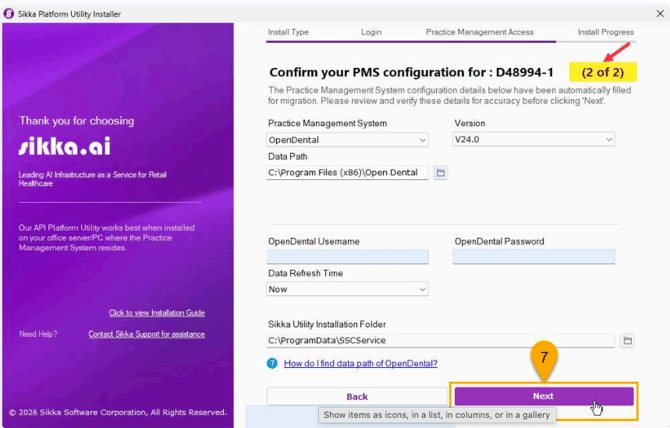The width and height of the screenshot is (670, 428).
Task: Go to the Install Type step tab
Action: 288,32
